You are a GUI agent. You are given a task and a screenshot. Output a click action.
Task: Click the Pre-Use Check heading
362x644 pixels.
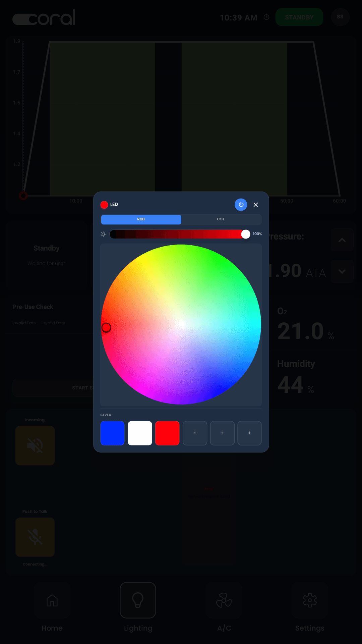pos(33,307)
